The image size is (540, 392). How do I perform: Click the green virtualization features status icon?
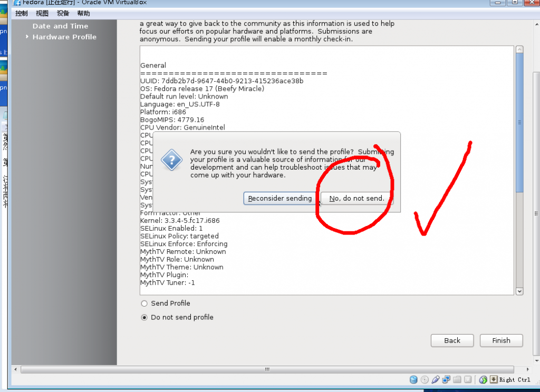click(484, 379)
